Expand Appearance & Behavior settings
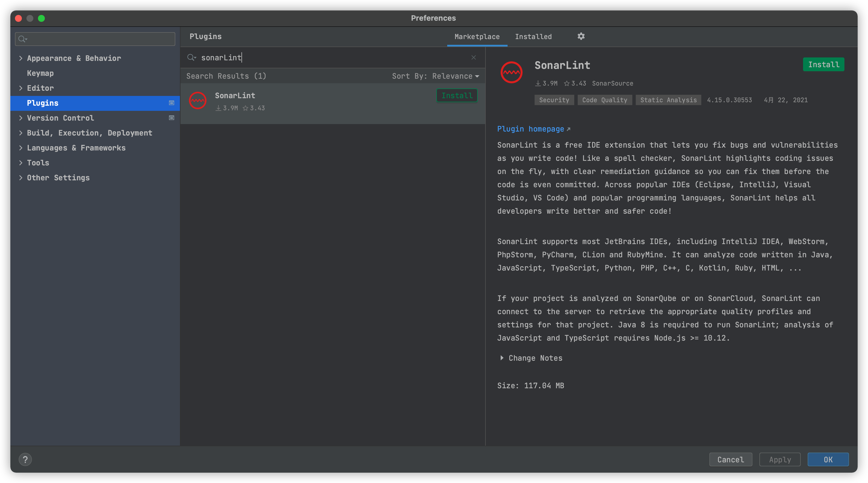This screenshot has width=868, height=483. 21,58
